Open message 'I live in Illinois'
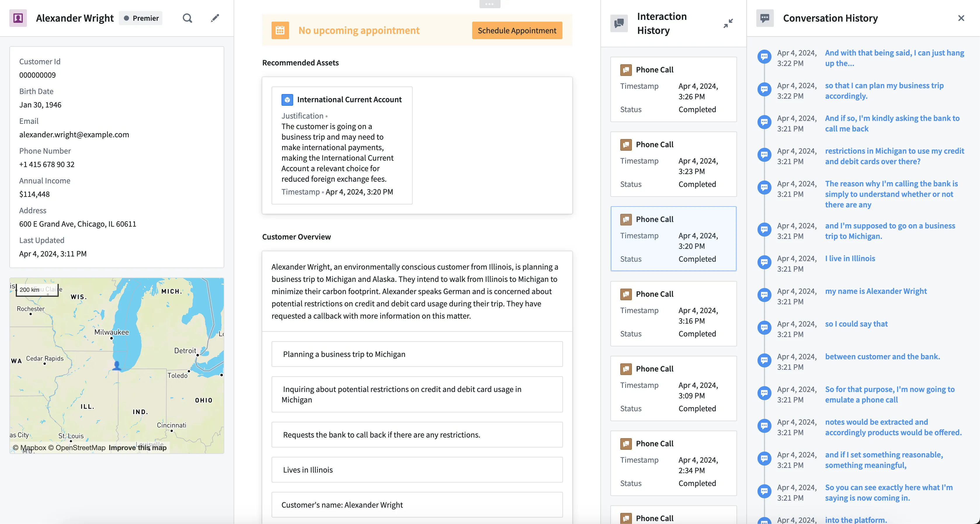Viewport: 980px width, 524px height. [x=850, y=258]
